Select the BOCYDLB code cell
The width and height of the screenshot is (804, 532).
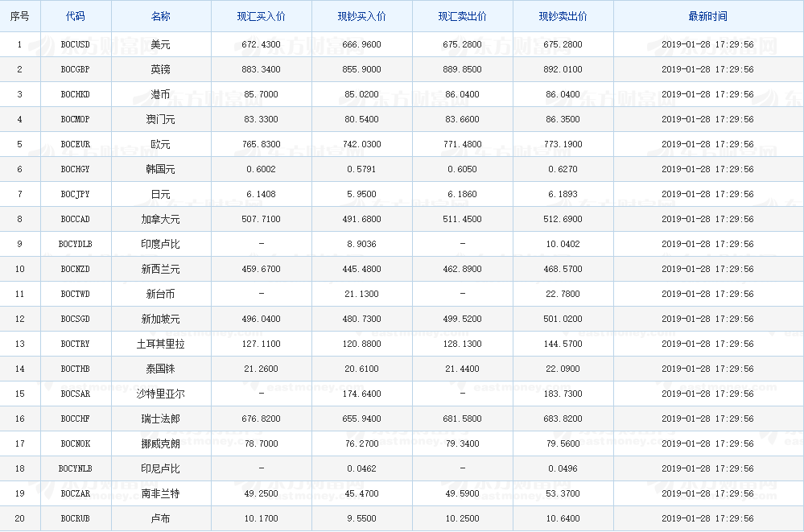[76, 244]
